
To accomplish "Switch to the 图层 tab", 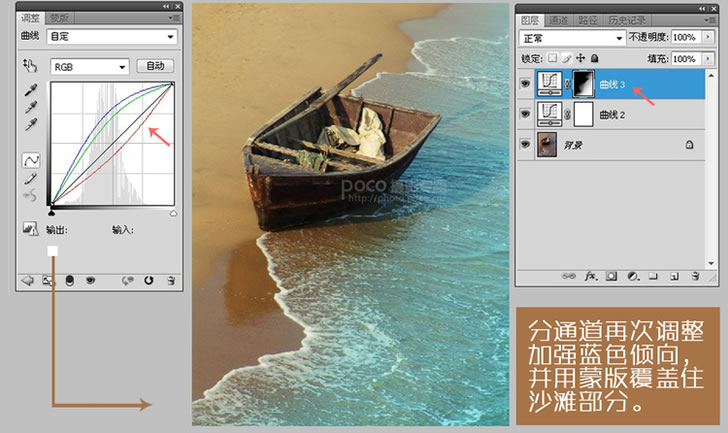I will (529, 20).
